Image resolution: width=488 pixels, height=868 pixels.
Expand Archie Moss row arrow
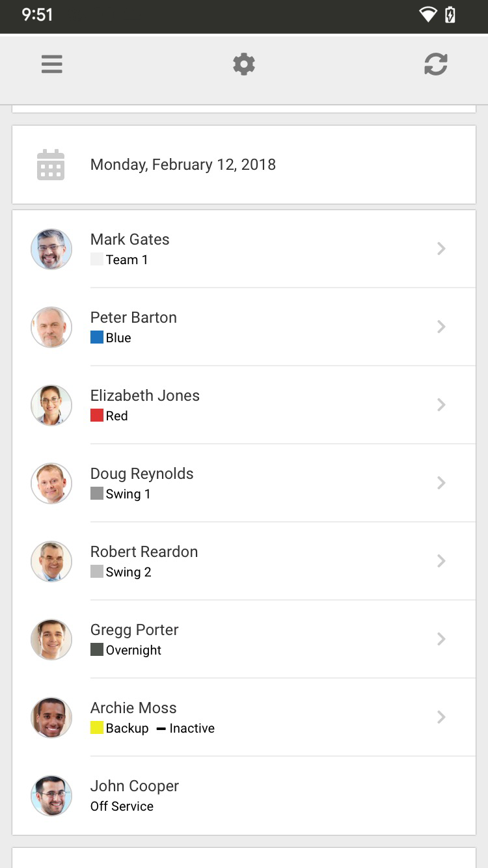point(441,717)
